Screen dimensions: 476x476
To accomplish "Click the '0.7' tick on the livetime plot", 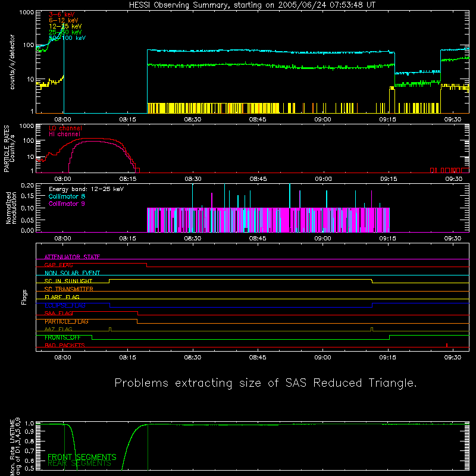I will tap(30, 451).
